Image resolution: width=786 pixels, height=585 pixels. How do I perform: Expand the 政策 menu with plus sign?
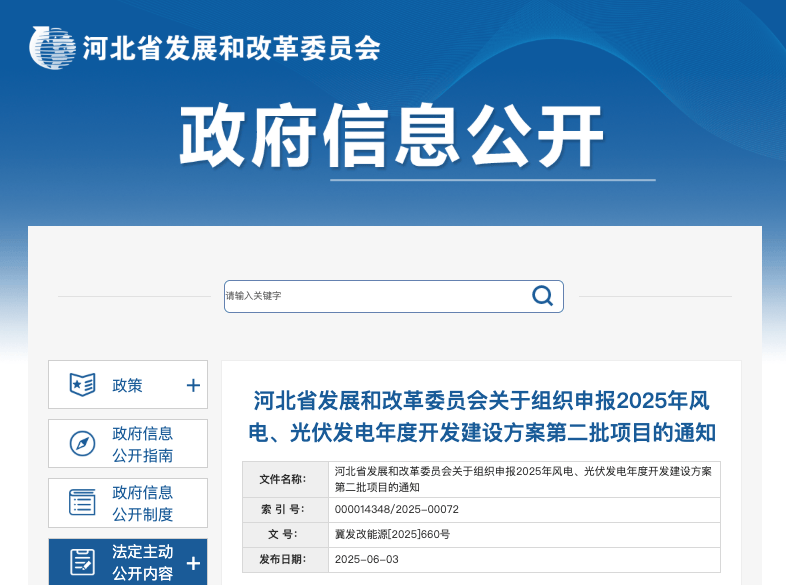[193, 385]
